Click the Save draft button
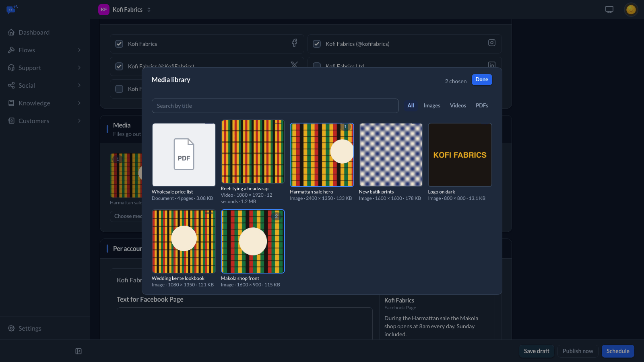 tap(537, 351)
